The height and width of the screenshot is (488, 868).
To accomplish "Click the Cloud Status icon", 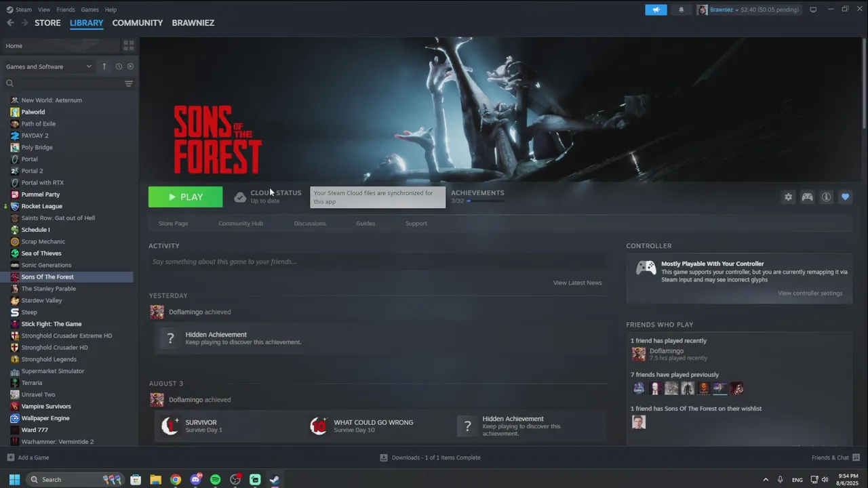I will click(240, 197).
